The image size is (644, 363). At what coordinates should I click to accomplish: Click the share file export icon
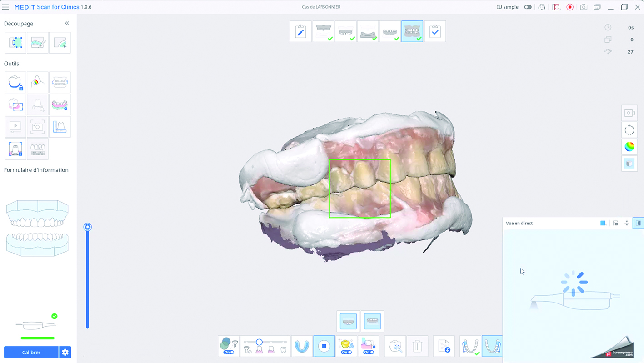[444, 346]
